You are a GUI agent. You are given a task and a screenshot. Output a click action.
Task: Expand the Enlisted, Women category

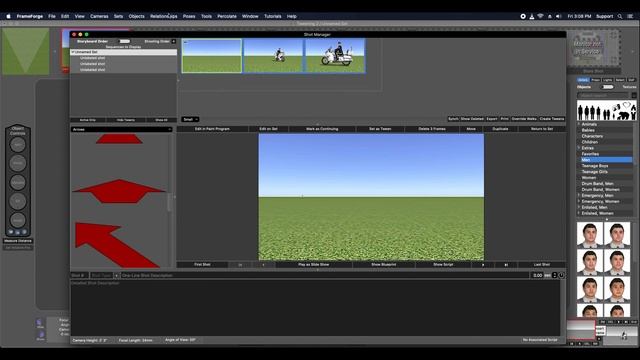pos(579,213)
